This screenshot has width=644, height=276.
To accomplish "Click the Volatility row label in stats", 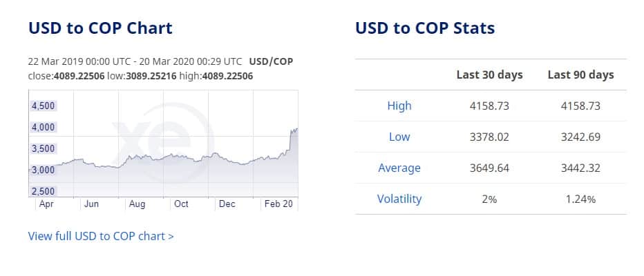I will [x=399, y=199].
